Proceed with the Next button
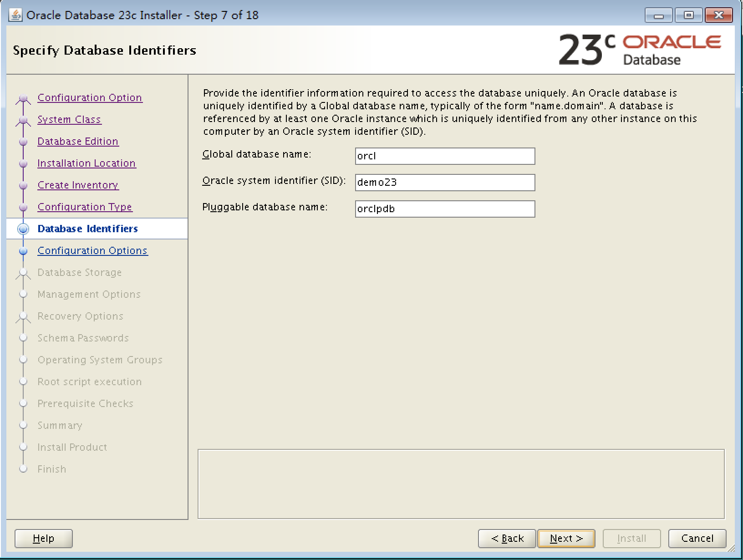 point(566,538)
